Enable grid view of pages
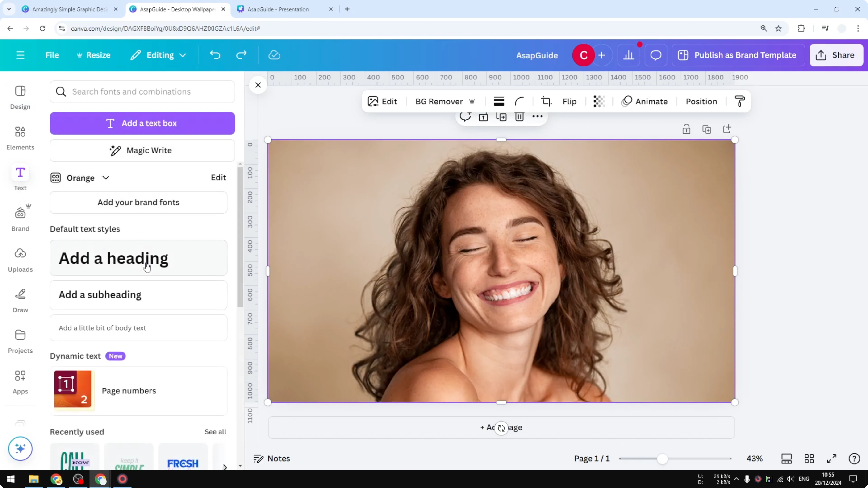The image size is (868, 488). coord(809,458)
